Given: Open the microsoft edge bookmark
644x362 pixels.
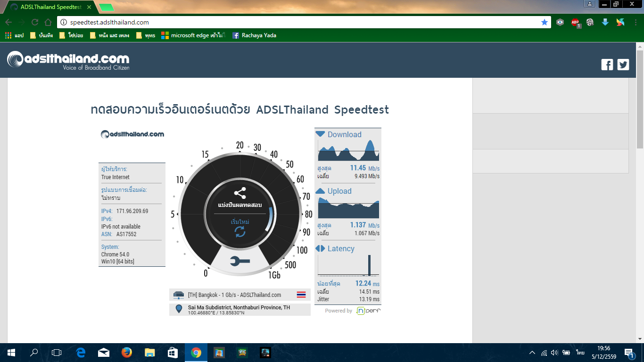Looking at the screenshot, I should pos(193,35).
